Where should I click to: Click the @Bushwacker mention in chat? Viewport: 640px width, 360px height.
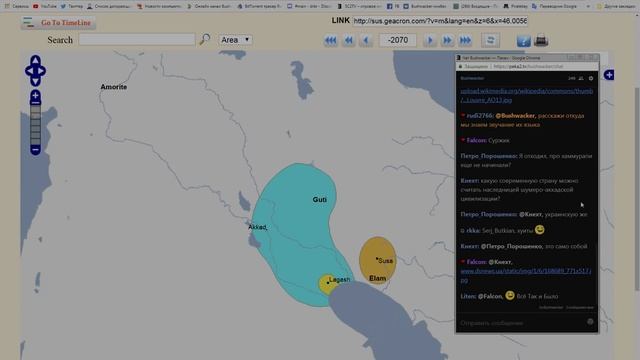click(x=515, y=116)
